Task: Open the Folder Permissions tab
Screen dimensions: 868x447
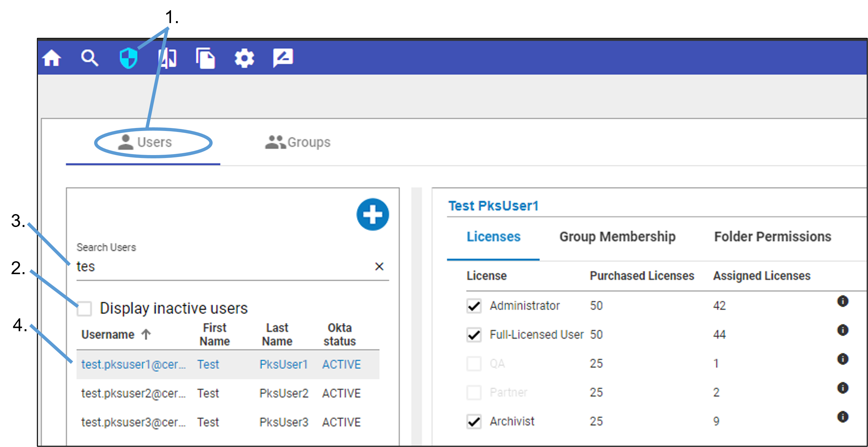Action: [x=773, y=237]
